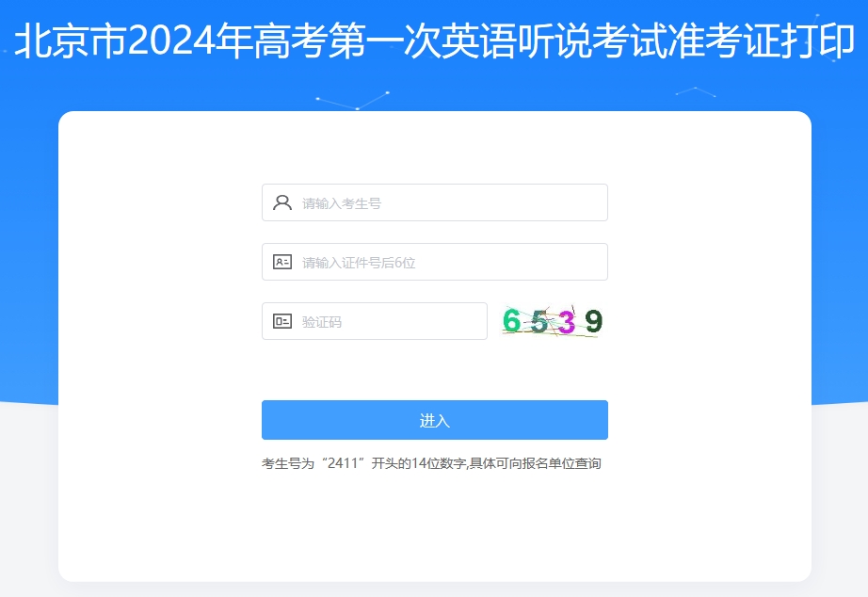Viewport: 868px width, 597px height.
Task: Click the ID card icon in the 证件号 field
Action: (x=282, y=262)
